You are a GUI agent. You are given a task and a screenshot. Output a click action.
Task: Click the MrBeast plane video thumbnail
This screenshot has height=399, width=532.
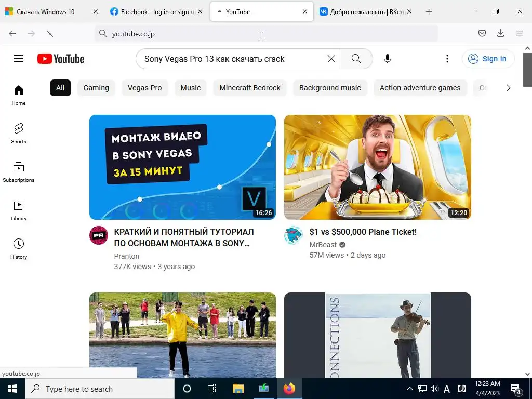click(x=378, y=167)
